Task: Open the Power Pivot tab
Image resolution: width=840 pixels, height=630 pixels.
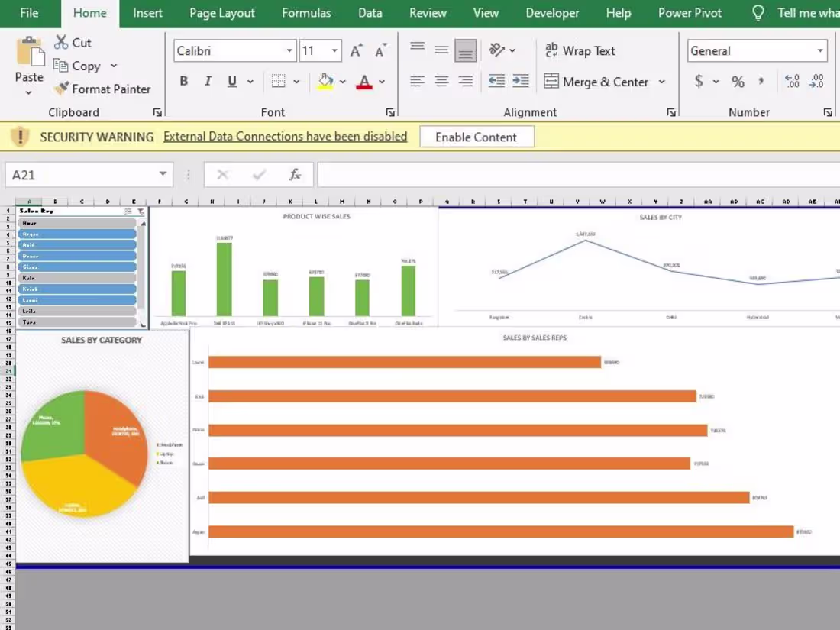Action: tap(689, 13)
